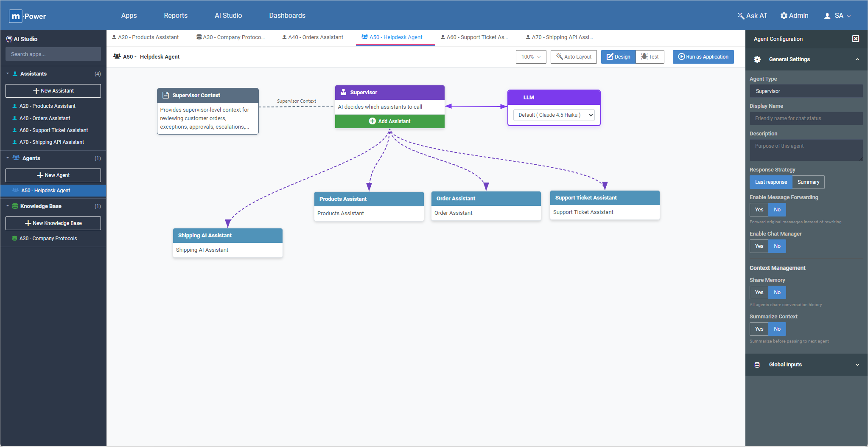
Task: Select the Support Ticket Assistant node
Action: 605,205
